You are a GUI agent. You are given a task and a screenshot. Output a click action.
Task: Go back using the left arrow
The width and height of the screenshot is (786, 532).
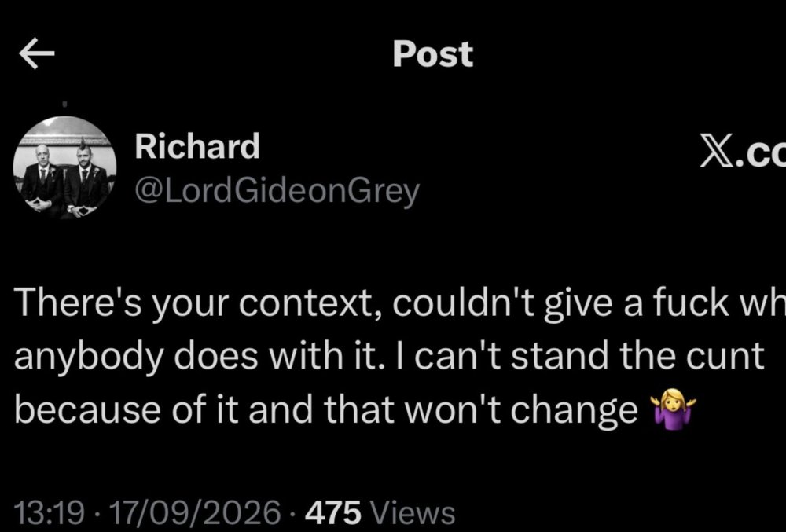37,53
